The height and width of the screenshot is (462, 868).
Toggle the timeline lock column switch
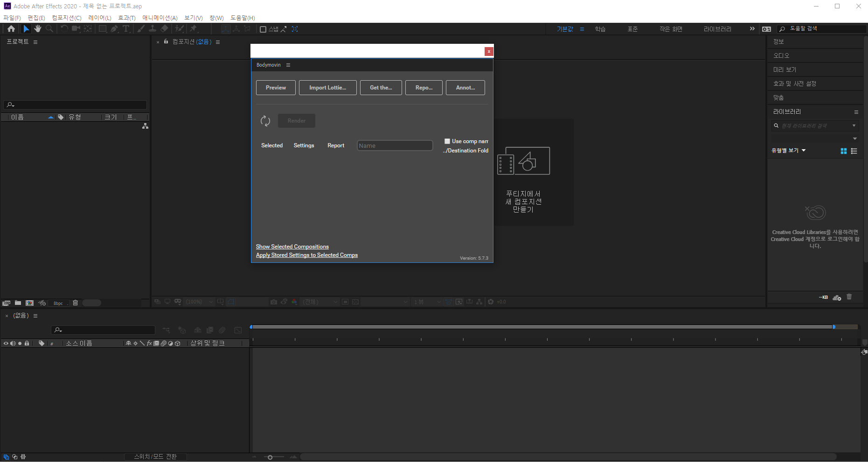(27, 344)
